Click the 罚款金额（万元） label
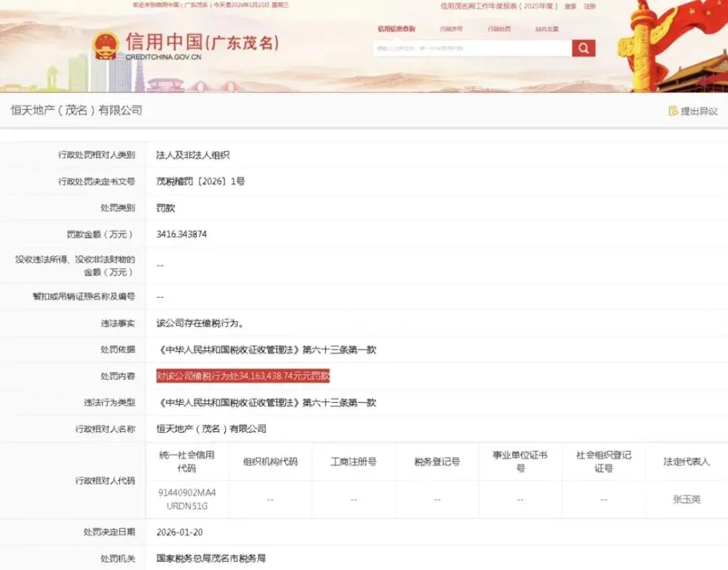Screen dimensions: 728x570 click(x=100, y=234)
